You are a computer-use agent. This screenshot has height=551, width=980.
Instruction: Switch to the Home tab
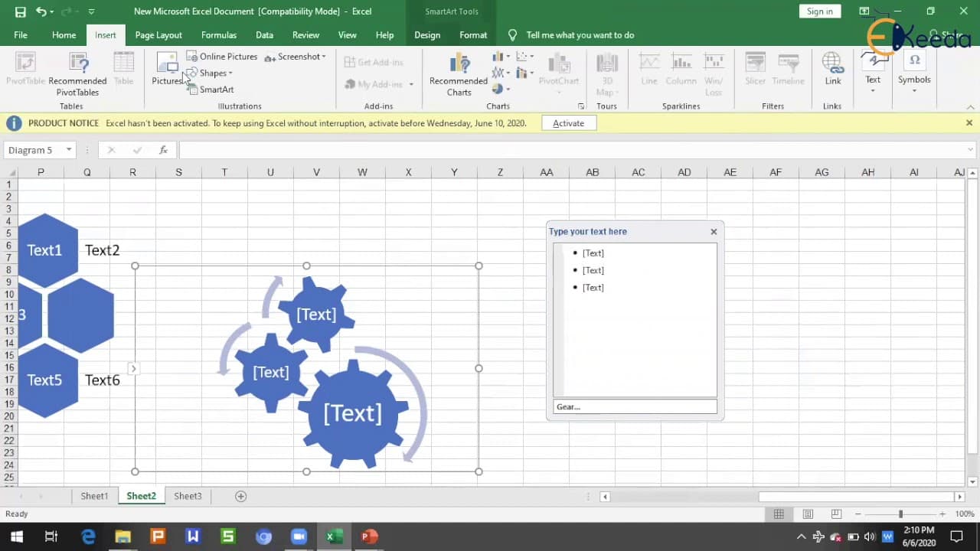(x=64, y=35)
